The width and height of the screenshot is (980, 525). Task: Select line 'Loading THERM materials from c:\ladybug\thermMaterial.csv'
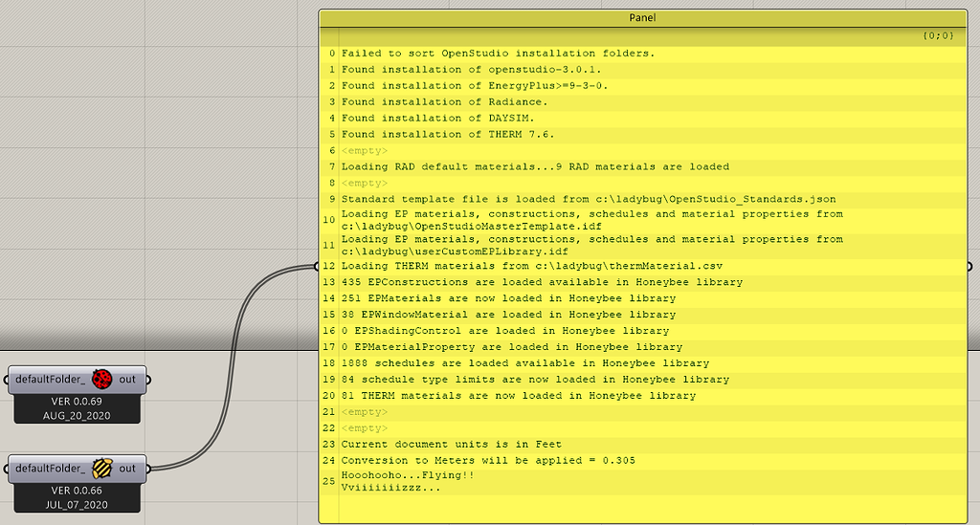643,267
